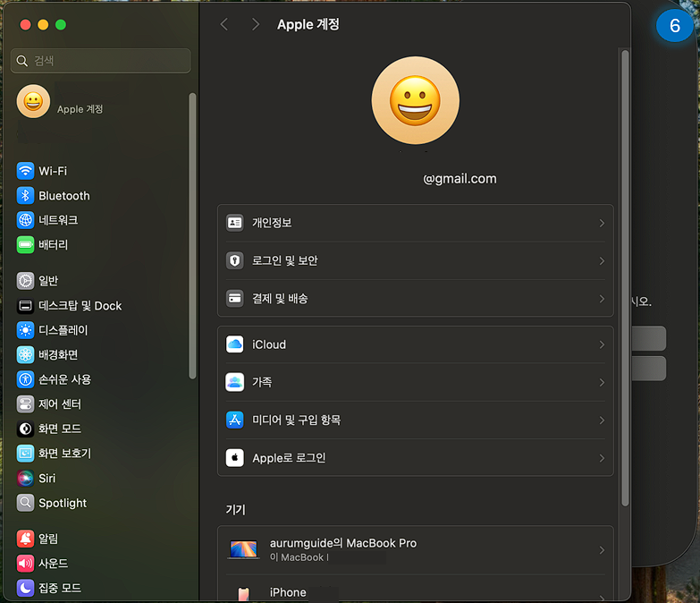The image size is (700, 603).
Task: Expand iCloud row chevron
Action: point(602,344)
